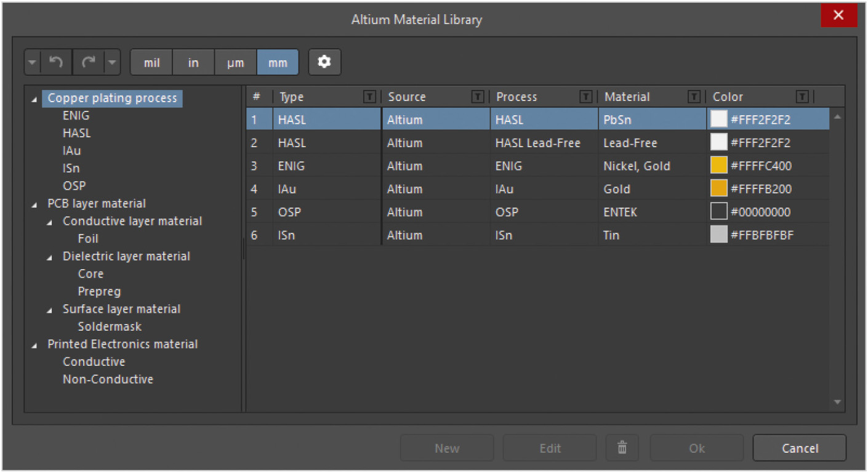Select the PbSn material cell
The width and height of the screenshot is (868, 473).
653,119
